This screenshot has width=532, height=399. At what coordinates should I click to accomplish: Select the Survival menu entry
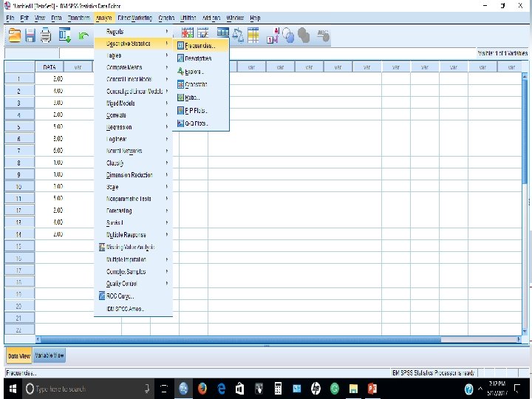pyautogui.click(x=133, y=222)
